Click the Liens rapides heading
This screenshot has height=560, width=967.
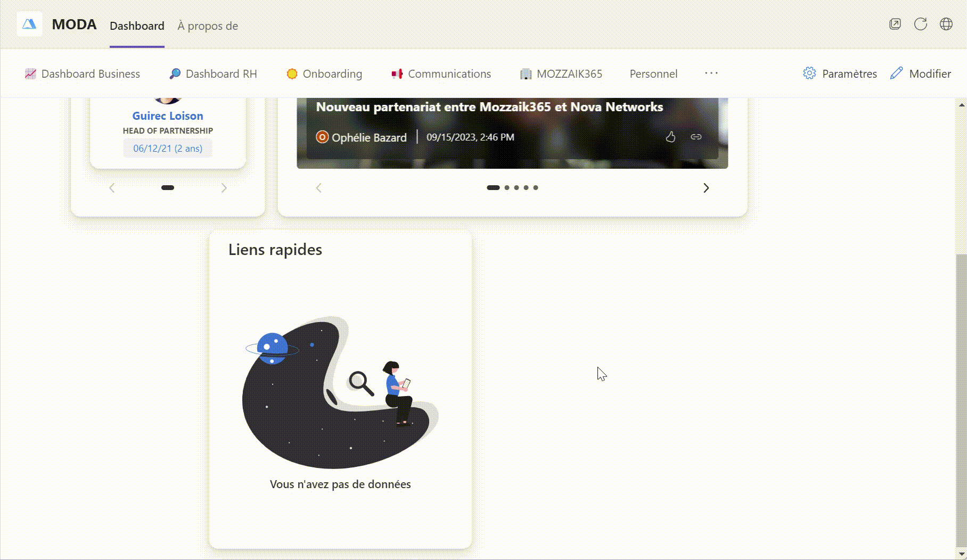click(275, 250)
